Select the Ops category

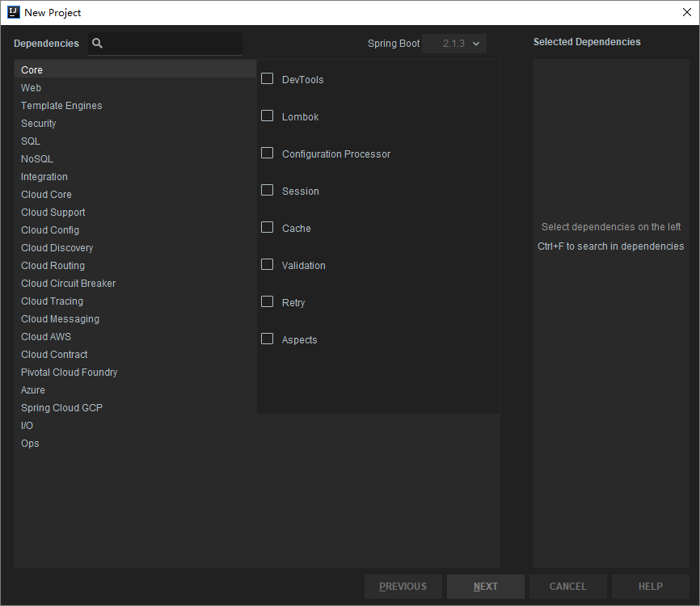135,444
